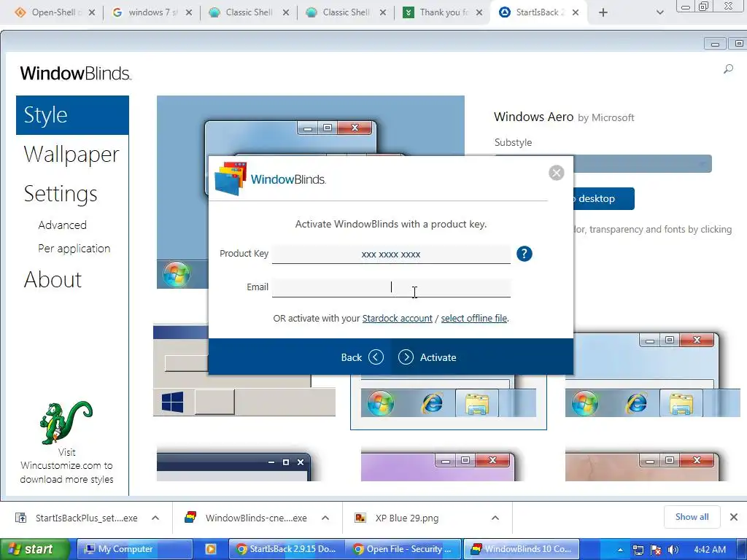Expand WindowBlinds-cne....exe download options
Screen dimensions: 747x560
[x=325, y=518]
